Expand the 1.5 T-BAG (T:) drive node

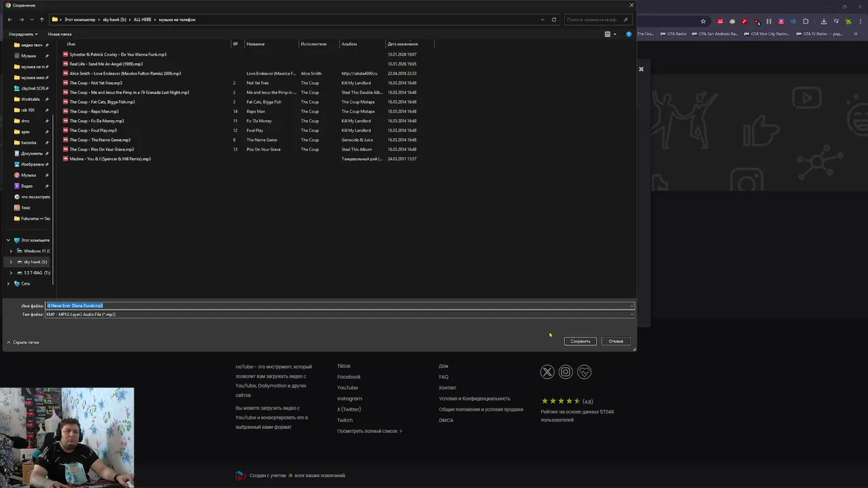[11, 272]
